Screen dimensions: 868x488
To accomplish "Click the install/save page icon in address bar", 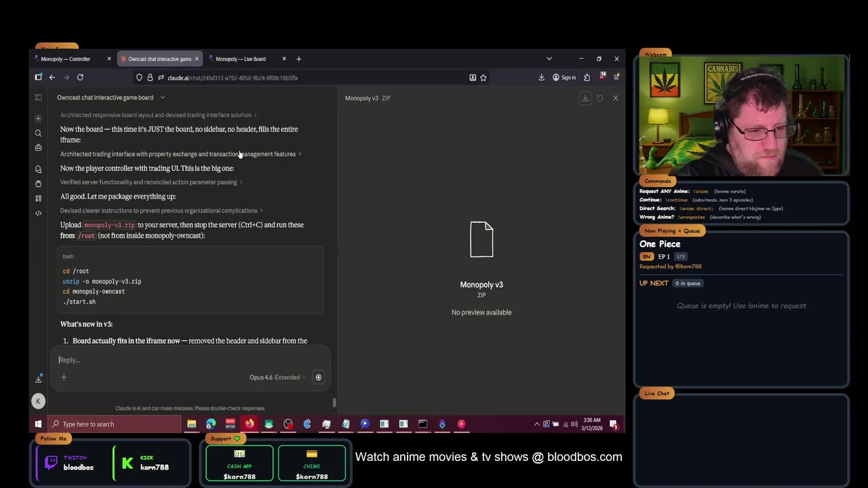I will pos(473,77).
